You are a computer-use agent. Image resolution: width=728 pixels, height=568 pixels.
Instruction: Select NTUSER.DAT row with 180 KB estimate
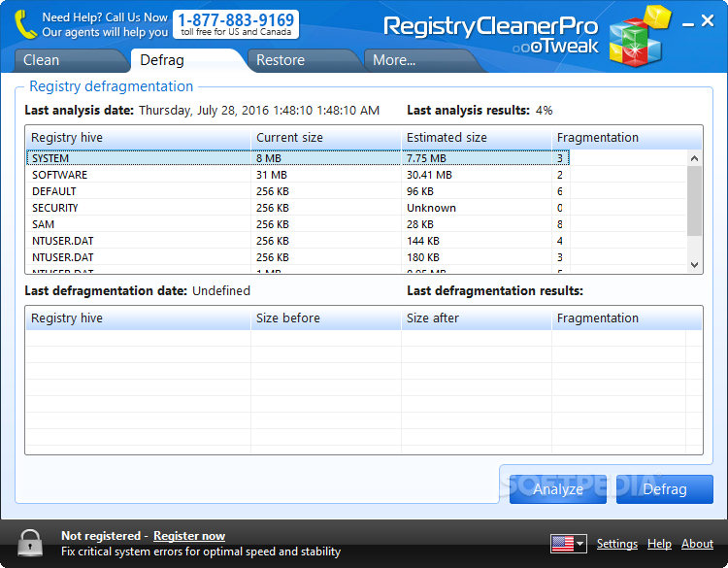tap(298, 257)
